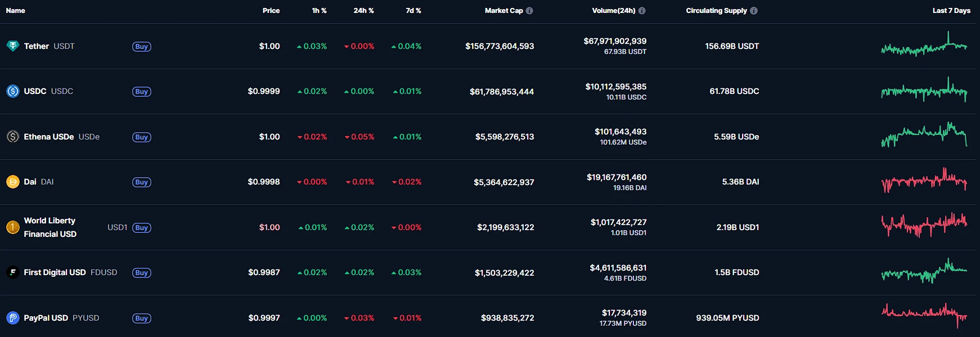Click the Buy button for Tether
This screenshot has height=337, width=980.
pyautogui.click(x=142, y=47)
